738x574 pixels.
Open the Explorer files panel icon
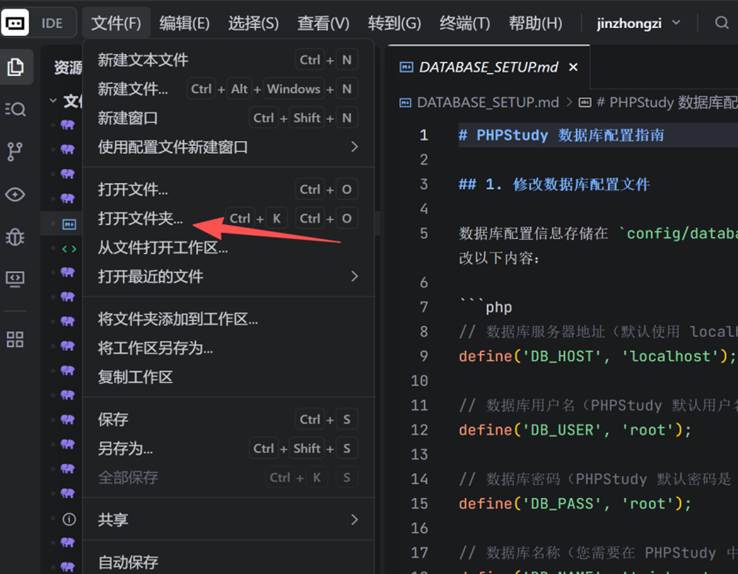tap(16, 67)
